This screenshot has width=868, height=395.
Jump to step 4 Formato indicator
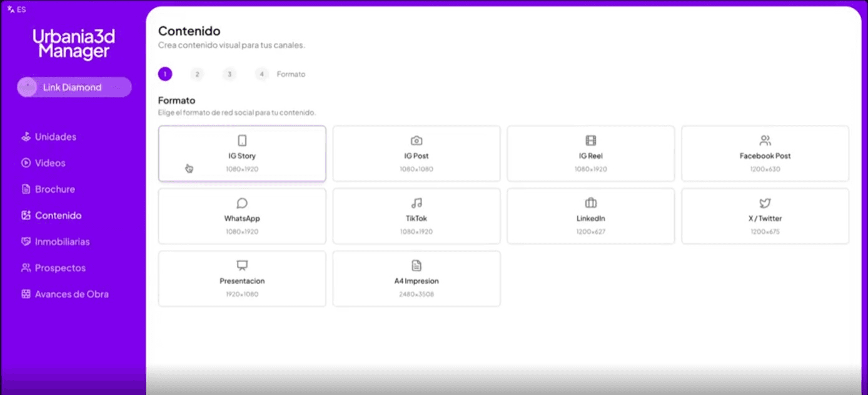pos(262,74)
